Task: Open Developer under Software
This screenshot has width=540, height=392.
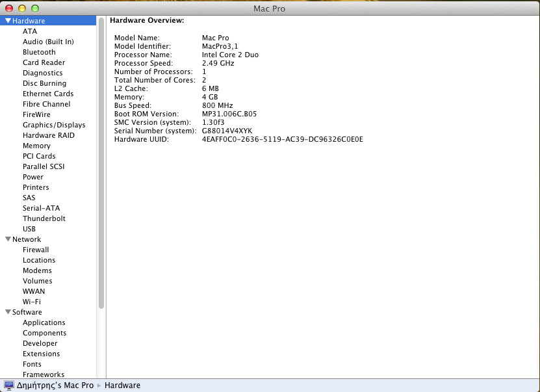Action: point(40,343)
